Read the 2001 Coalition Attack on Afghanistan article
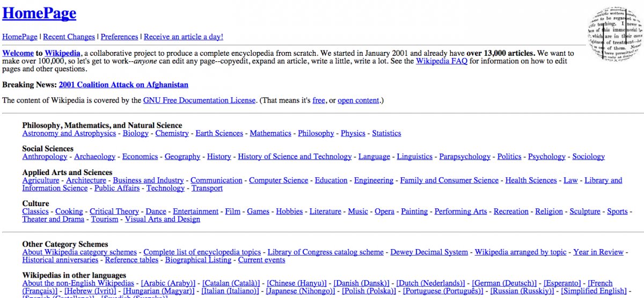This screenshot has width=644, height=298. [x=123, y=85]
